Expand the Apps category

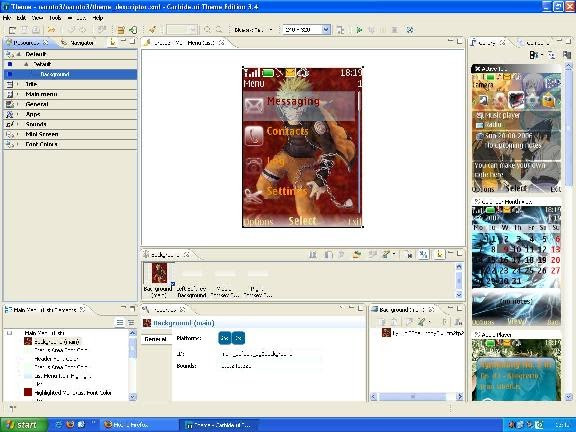coord(17,114)
